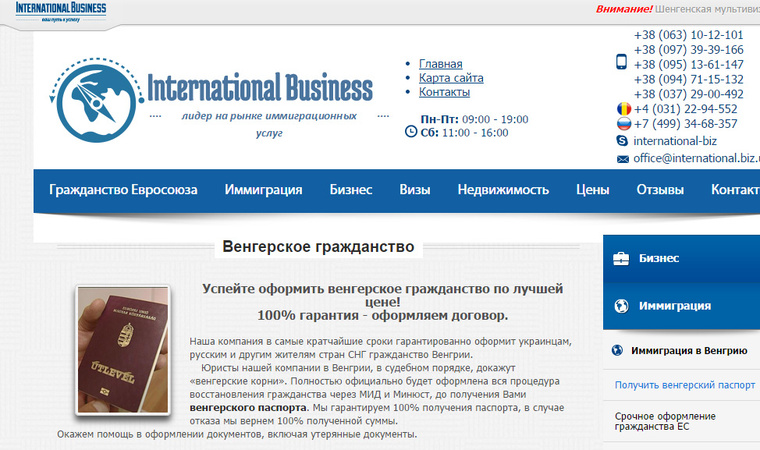
Task: Open the Карта сайта link
Action: pos(451,78)
